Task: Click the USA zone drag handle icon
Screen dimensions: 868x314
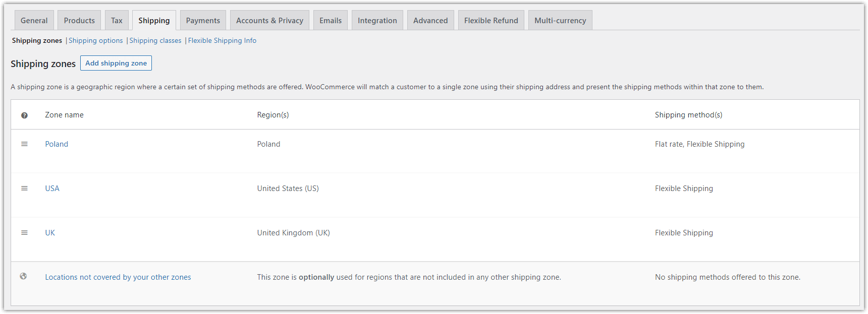Action: click(x=24, y=189)
